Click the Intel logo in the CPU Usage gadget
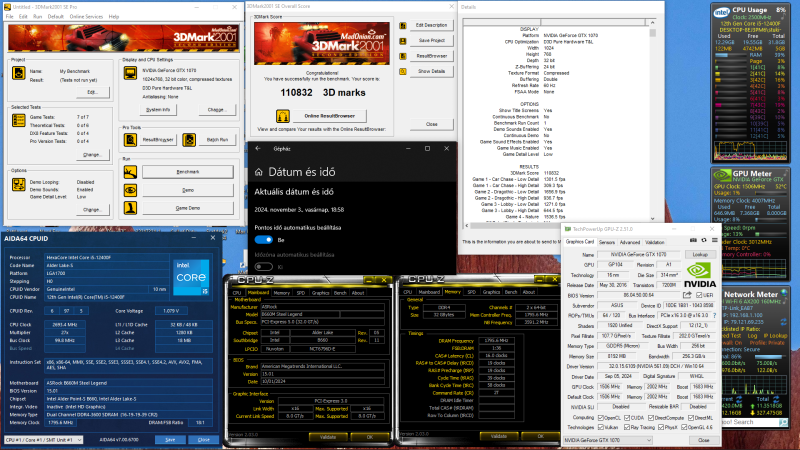Viewport: 800px width, 450px height. coord(721,12)
